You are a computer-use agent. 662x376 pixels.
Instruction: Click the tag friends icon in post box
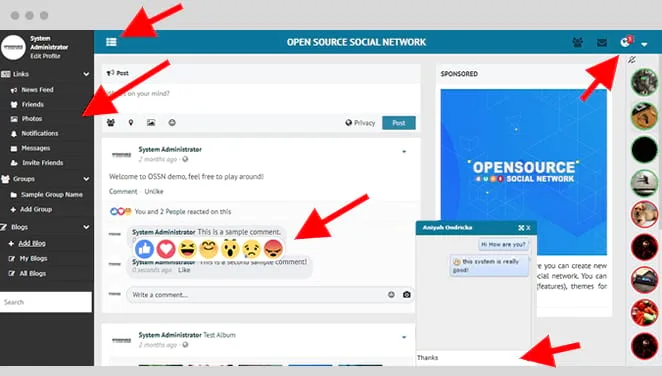(x=111, y=123)
